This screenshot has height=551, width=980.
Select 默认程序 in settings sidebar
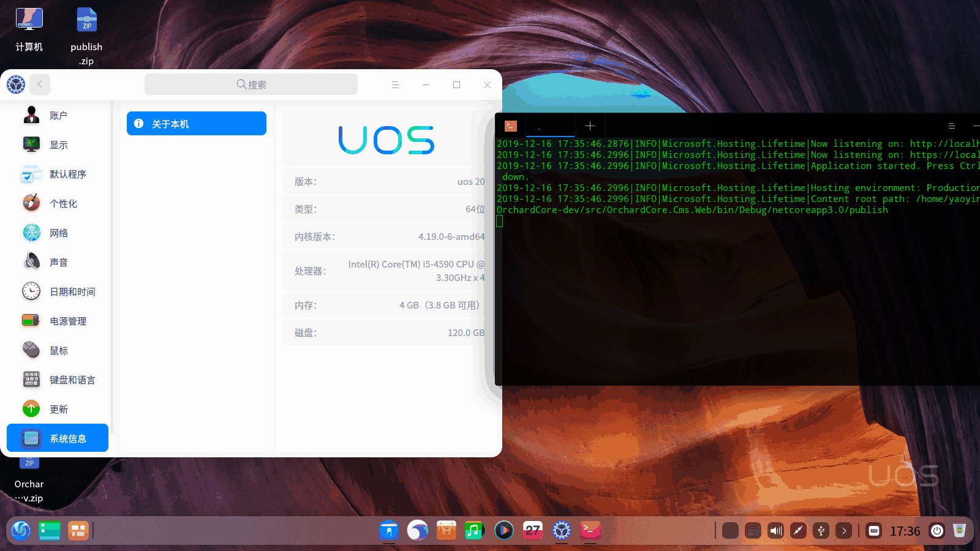click(x=58, y=174)
